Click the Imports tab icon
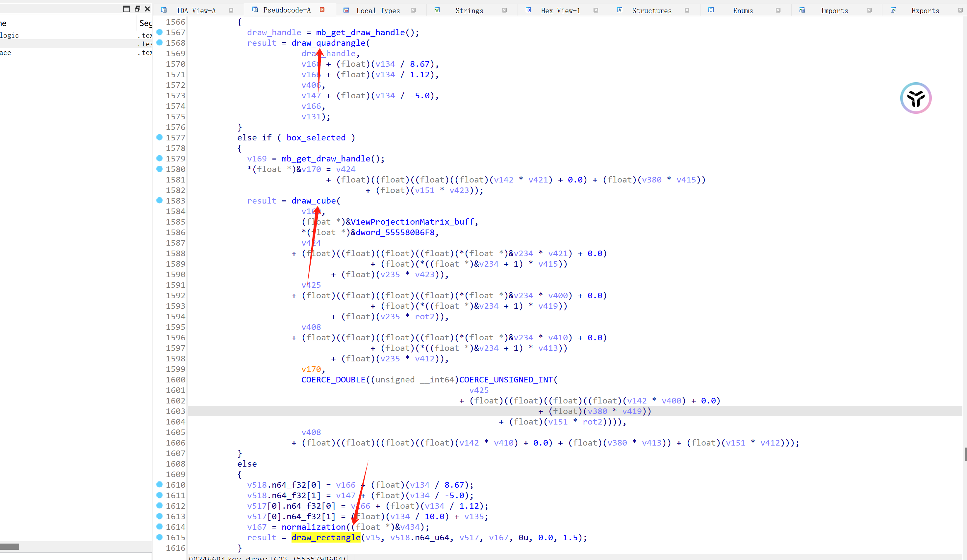 802,10
